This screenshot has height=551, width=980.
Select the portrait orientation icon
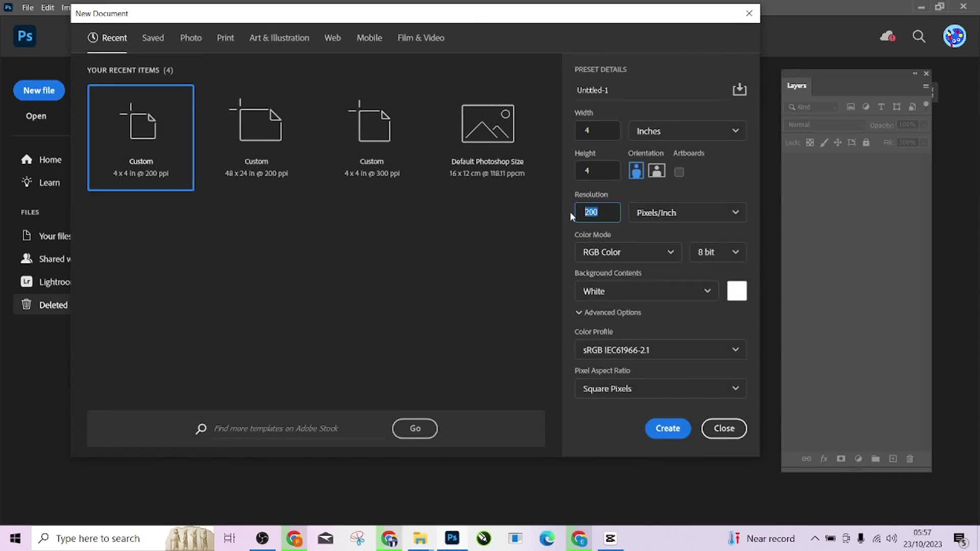pyautogui.click(x=636, y=170)
